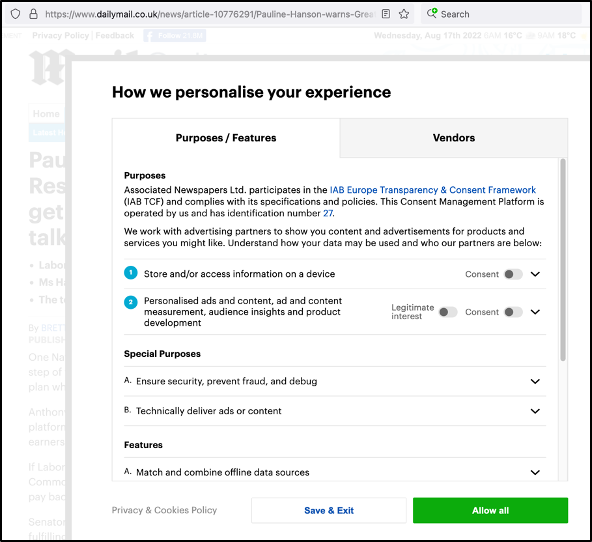Select the Purposes / Features tab
Image resolution: width=592 pixels, height=542 pixels.
click(x=226, y=138)
